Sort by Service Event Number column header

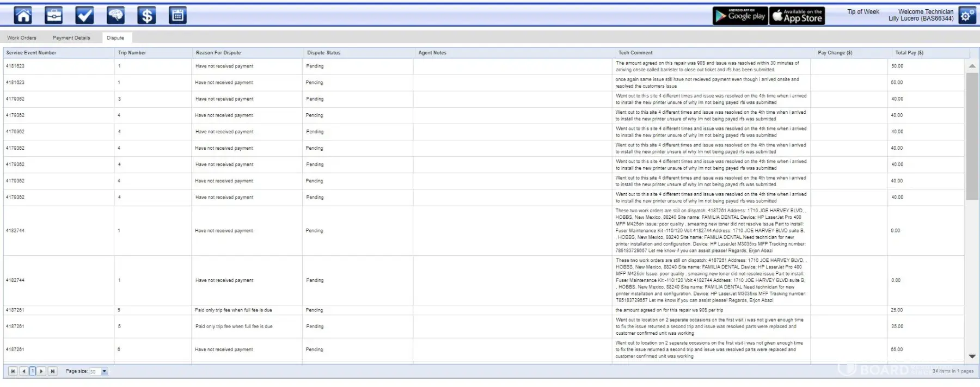[x=32, y=53]
